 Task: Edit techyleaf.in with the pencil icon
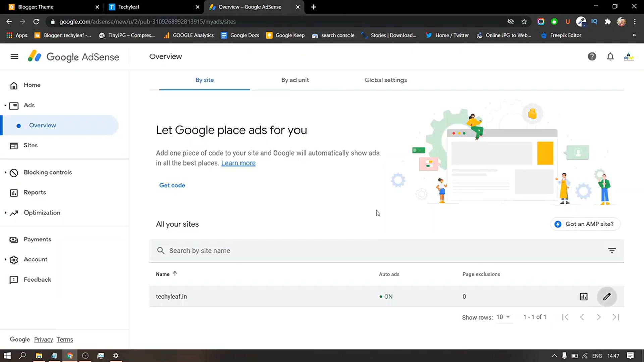pyautogui.click(x=607, y=297)
